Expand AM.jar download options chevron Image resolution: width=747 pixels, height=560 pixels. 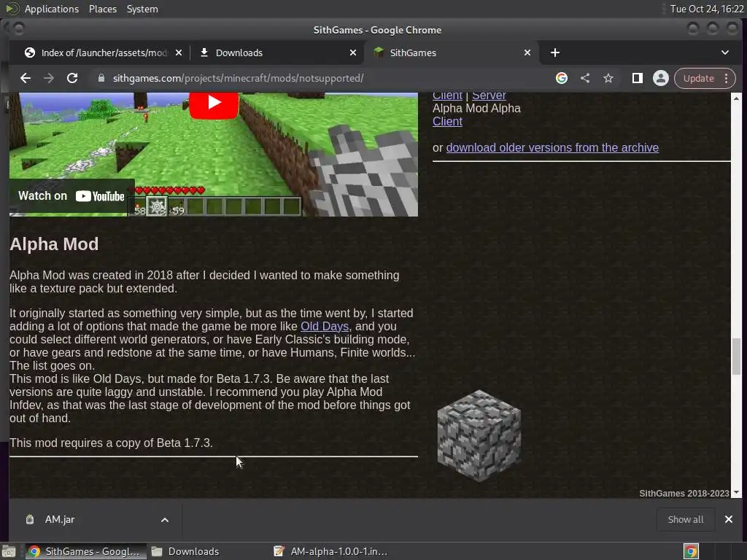[x=165, y=520]
